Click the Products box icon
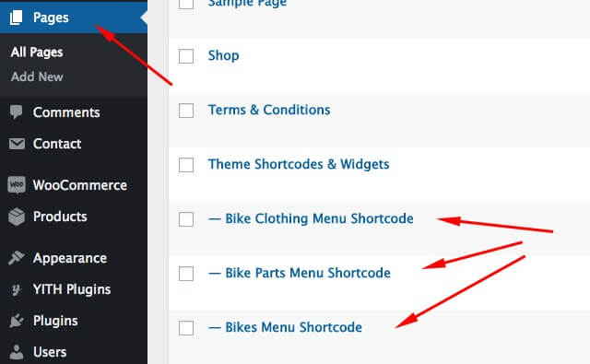This screenshot has height=364, width=590. point(17,217)
